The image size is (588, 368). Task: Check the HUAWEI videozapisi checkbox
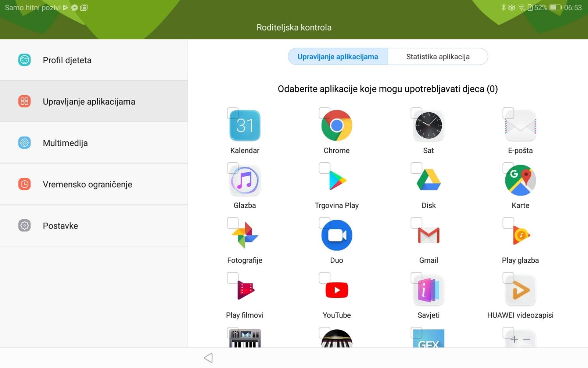[x=508, y=277]
